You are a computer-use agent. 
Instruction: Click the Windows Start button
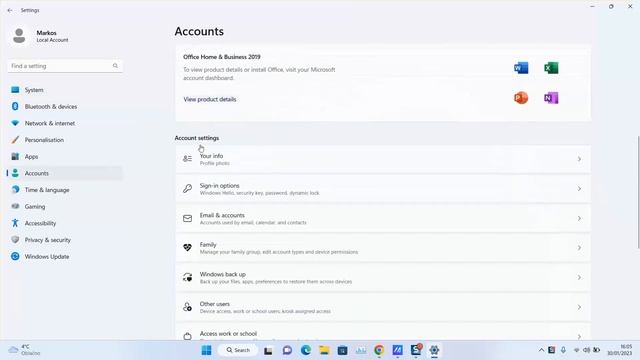click(x=207, y=350)
